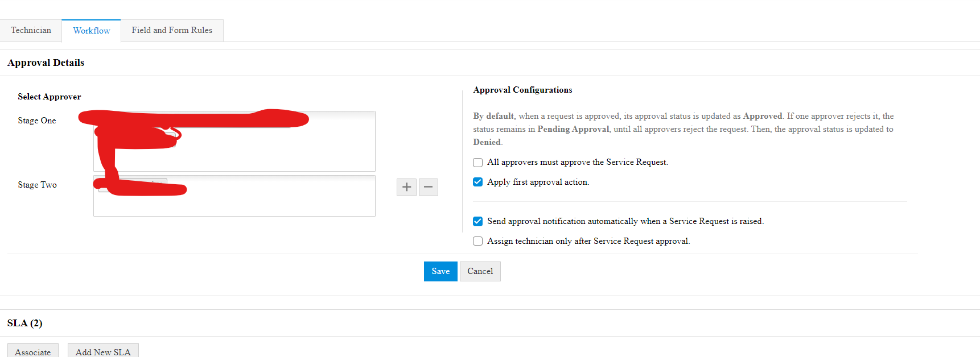Click the Stage One label
Image resolution: width=980 pixels, height=357 pixels.
[37, 121]
